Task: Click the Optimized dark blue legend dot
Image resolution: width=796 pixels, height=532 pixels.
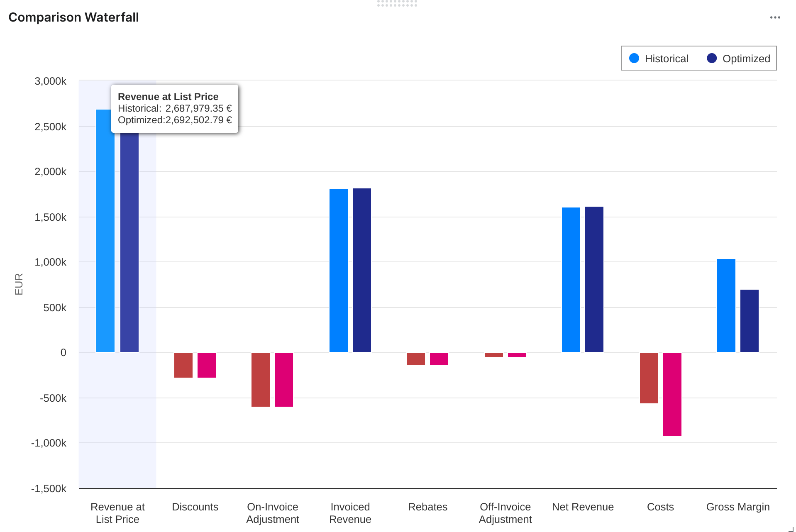Action: (x=712, y=58)
